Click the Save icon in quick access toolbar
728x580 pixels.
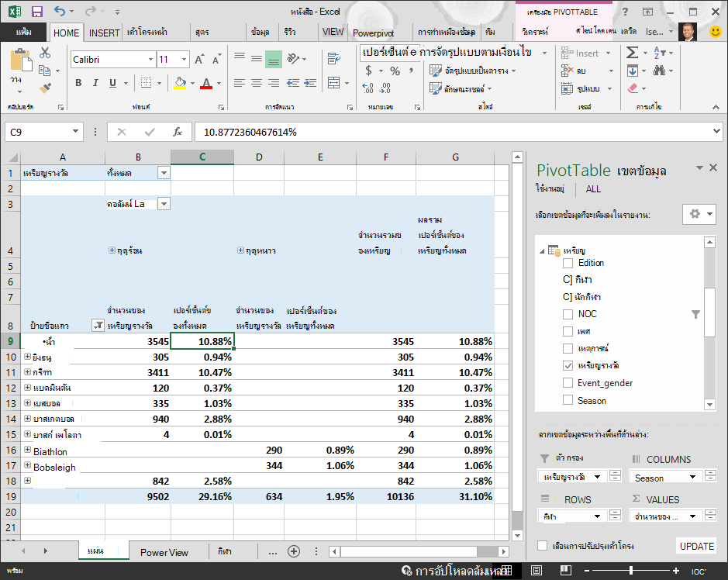pos(36,12)
